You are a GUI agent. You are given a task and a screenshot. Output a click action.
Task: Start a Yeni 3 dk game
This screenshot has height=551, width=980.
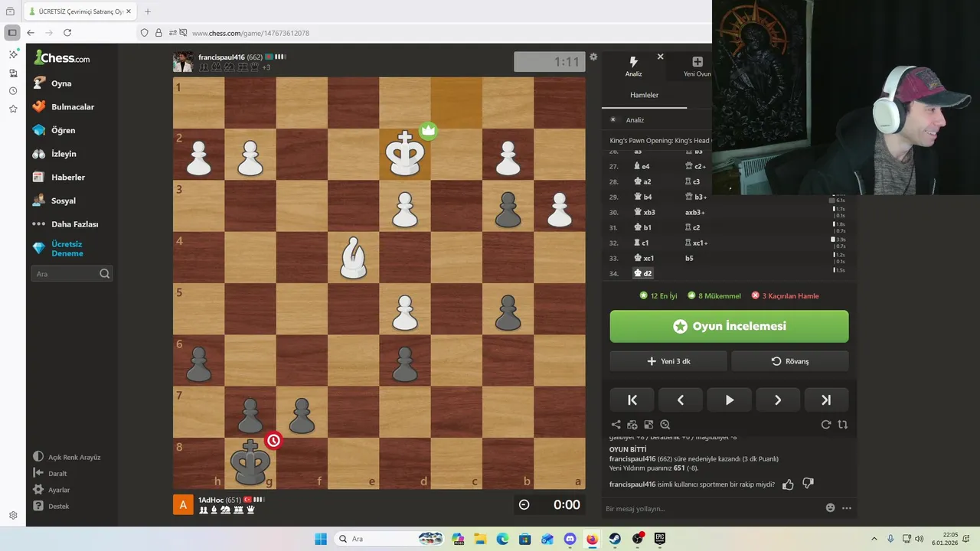click(x=668, y=361)
